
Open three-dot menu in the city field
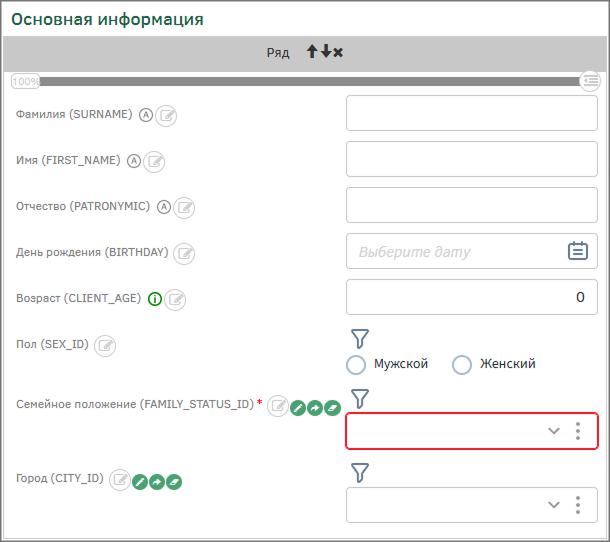tap(578, 505)
